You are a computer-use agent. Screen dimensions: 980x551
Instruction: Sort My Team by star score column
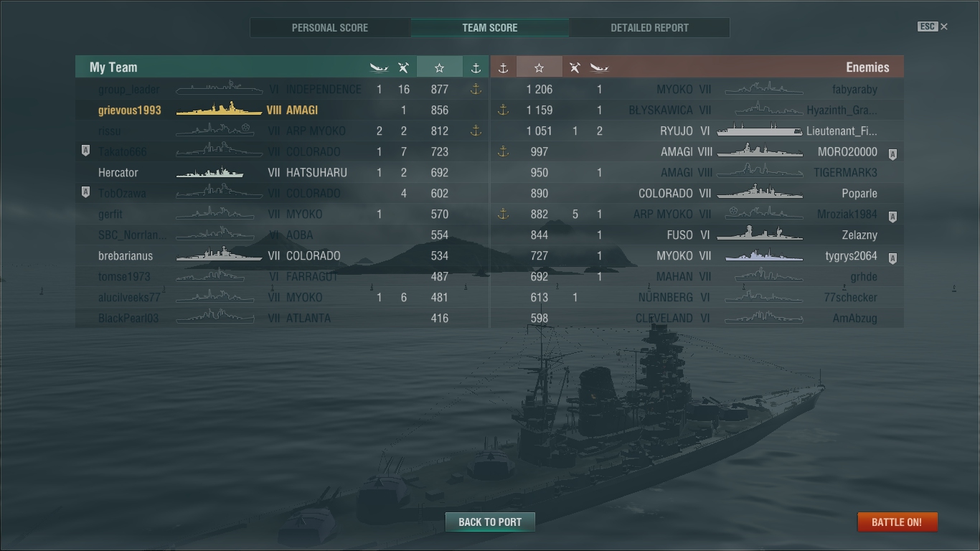[x=439, y=67]
